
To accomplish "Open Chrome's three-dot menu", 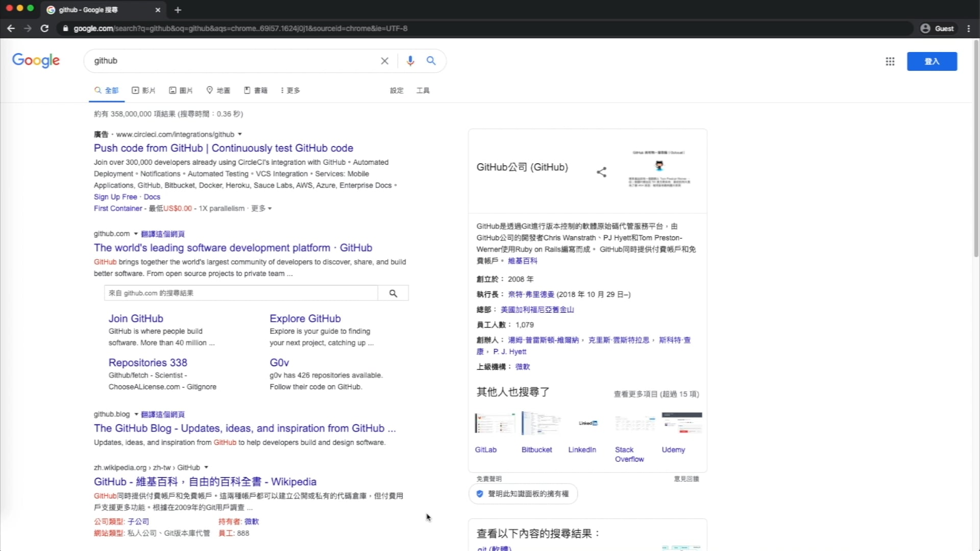I will coord(968,29).
